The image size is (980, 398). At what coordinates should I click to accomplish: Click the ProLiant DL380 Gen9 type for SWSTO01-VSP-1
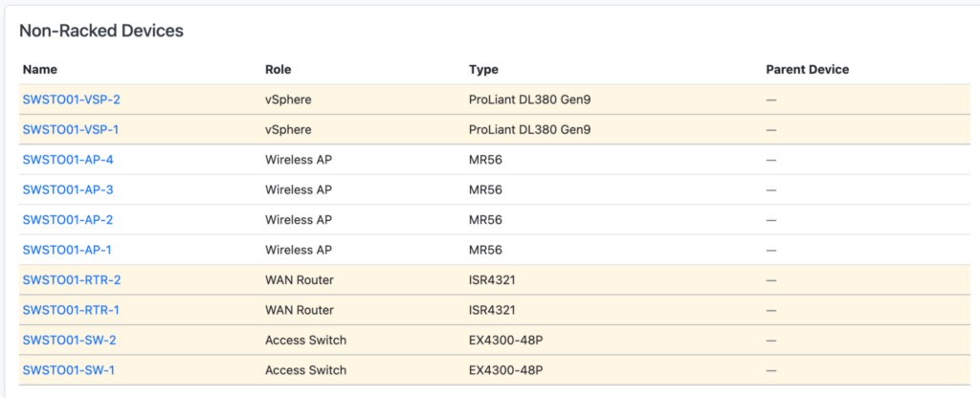(530, 129)
